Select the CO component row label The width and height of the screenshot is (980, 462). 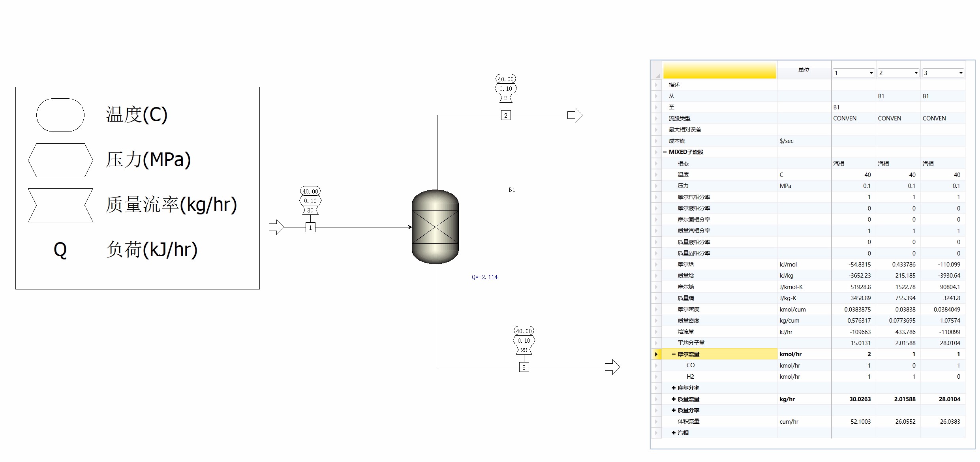691,365
